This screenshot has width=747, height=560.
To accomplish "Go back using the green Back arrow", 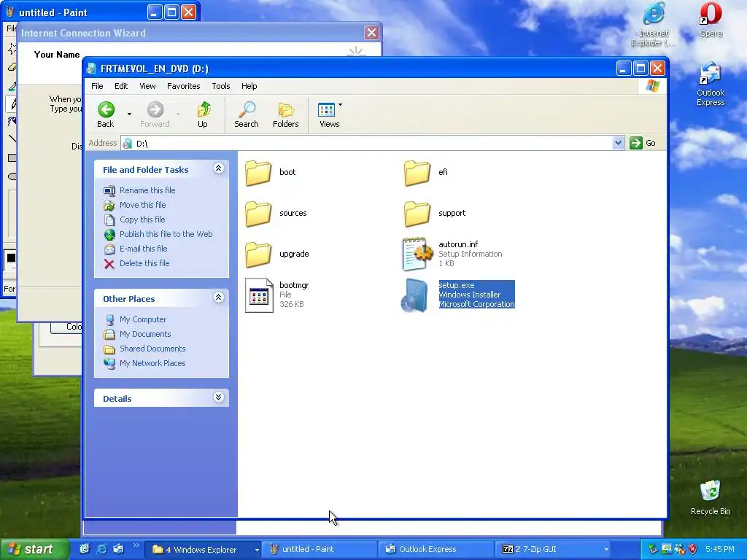I will coord(106,114).
